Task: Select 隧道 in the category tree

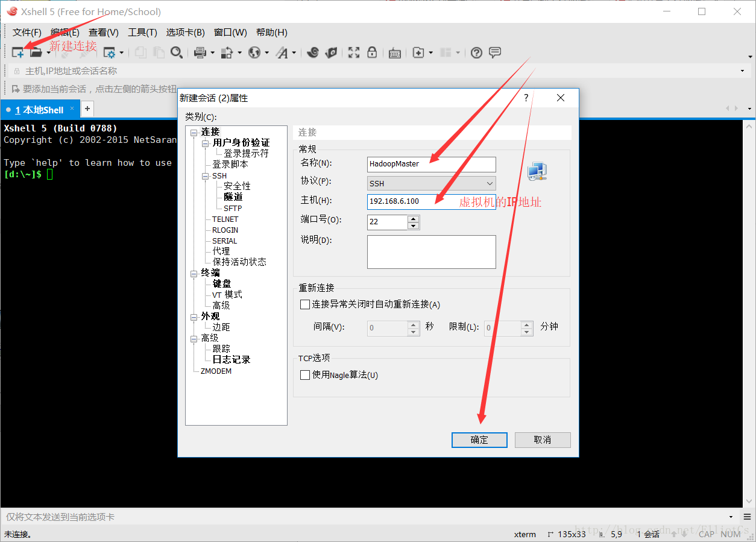Action: [233, 197]
